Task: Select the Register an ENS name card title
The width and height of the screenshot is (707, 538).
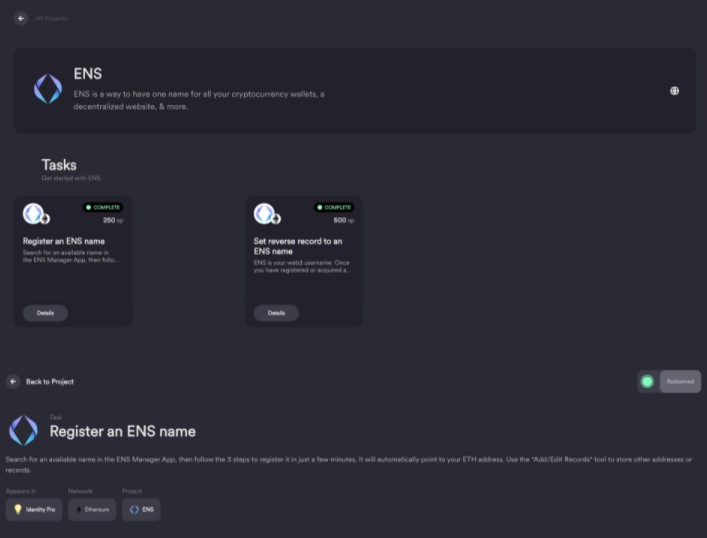Action: [64, 241]
